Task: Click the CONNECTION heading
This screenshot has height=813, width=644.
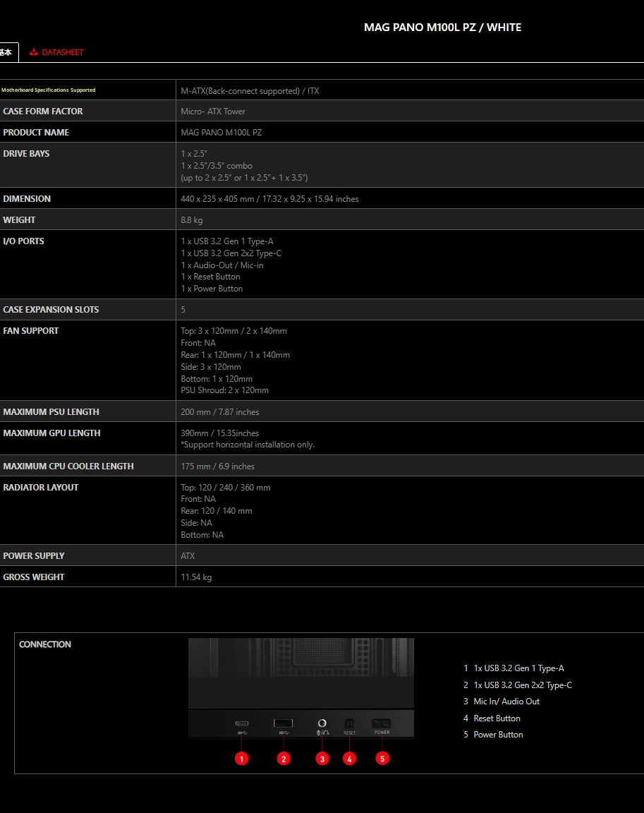Action: pos(45,644)
